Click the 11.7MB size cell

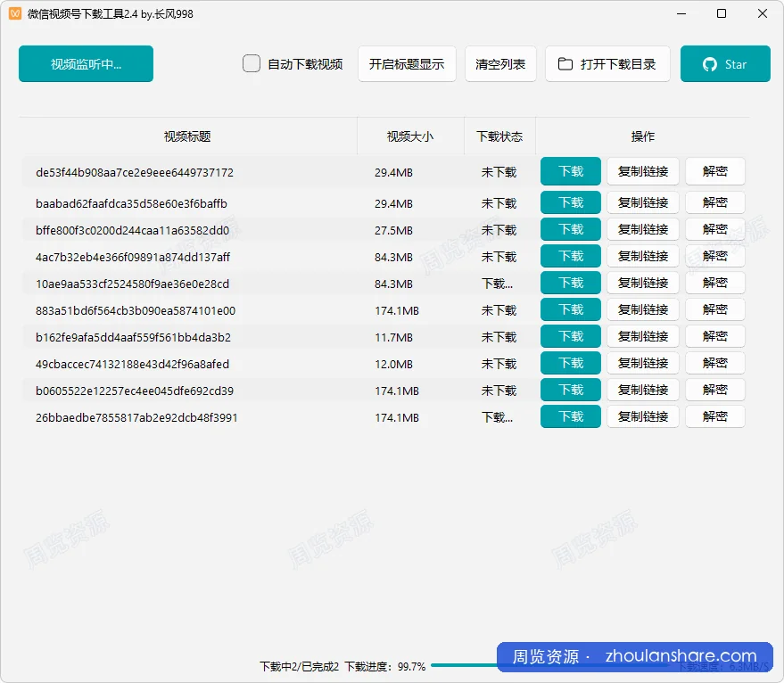[394, 338]
